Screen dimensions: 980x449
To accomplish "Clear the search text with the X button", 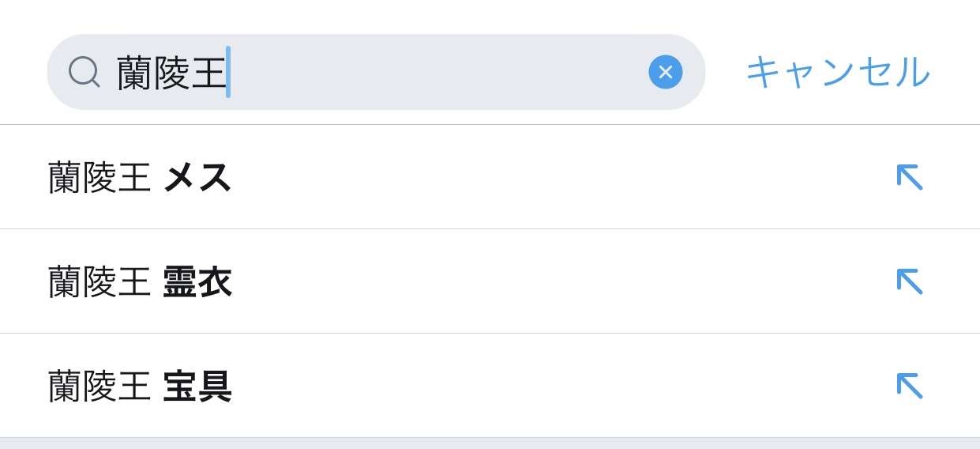I will pos(665,72).
